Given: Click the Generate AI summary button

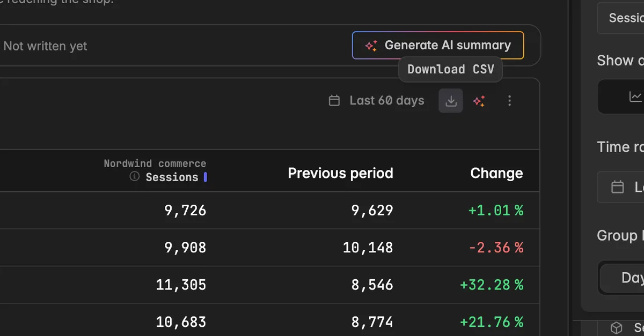Looking at the screenshot, I should (438, 46).
